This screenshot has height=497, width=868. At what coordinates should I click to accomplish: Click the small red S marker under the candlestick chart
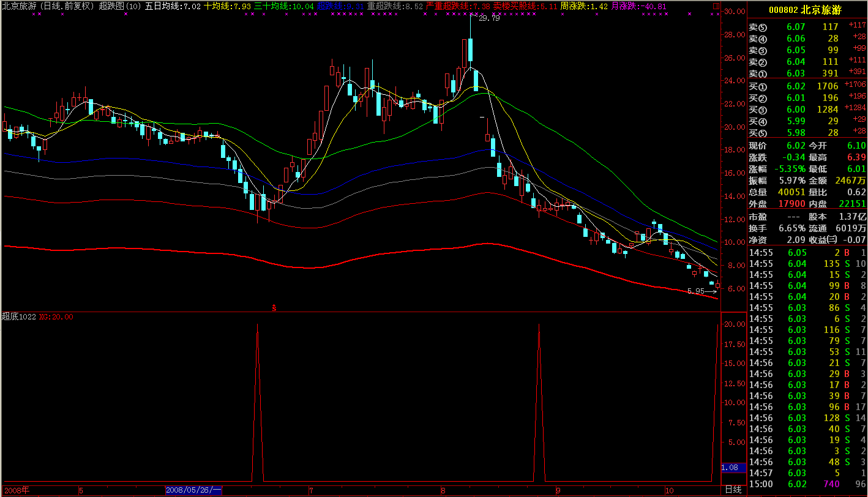pos(274,308)
